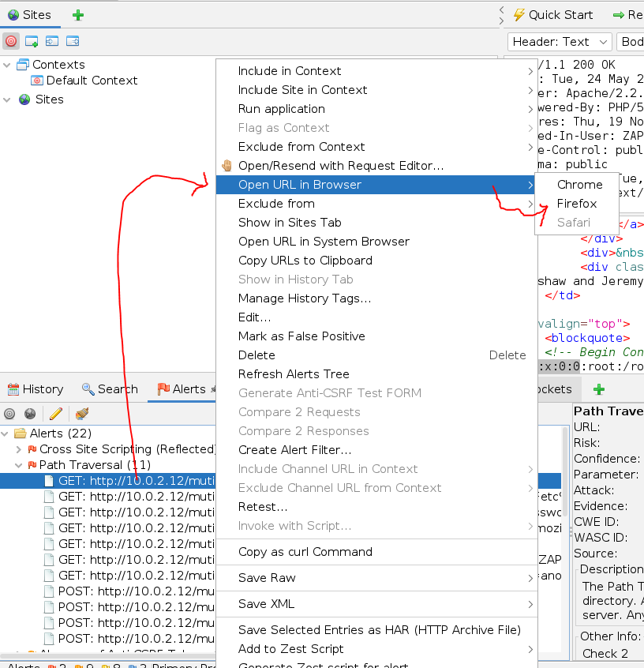Click the Sites globe icon in the tree
Screen dimensions: 644x668
(24, 99)
